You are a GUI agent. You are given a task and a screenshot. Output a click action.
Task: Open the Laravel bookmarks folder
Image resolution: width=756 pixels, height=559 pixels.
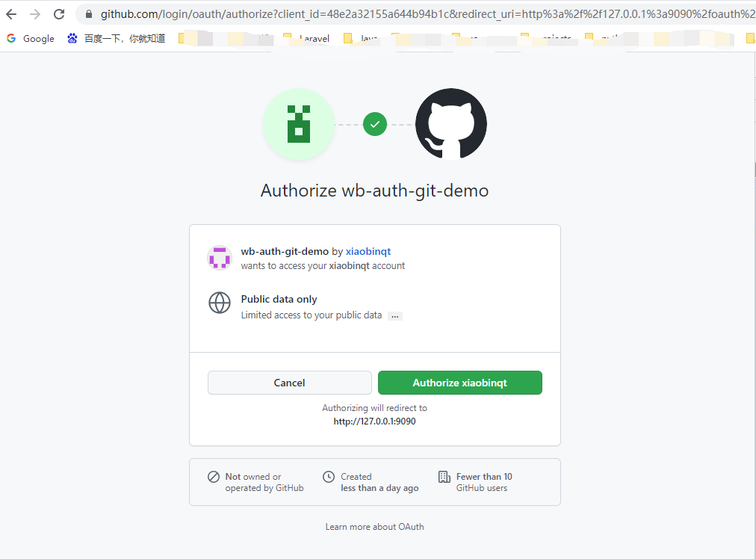(306, 39)
